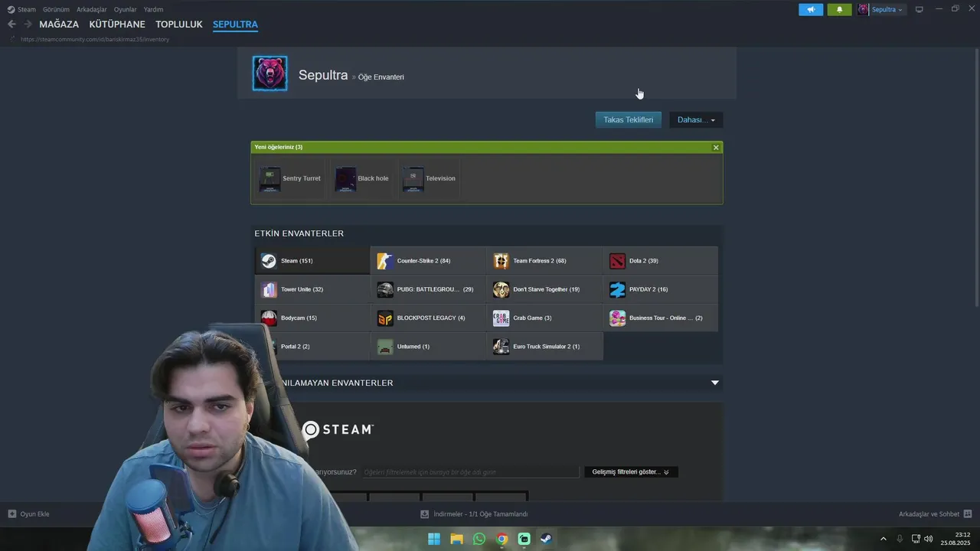Click the taskbar volume speaker icon

(x=928, y=539)
